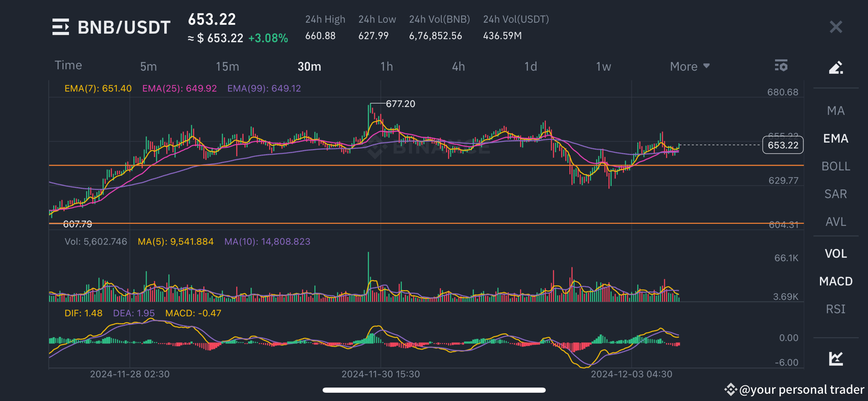Tap the EMA(7): 651.40 legend
This screenshot has width=868, height=401.
[98, 89]
